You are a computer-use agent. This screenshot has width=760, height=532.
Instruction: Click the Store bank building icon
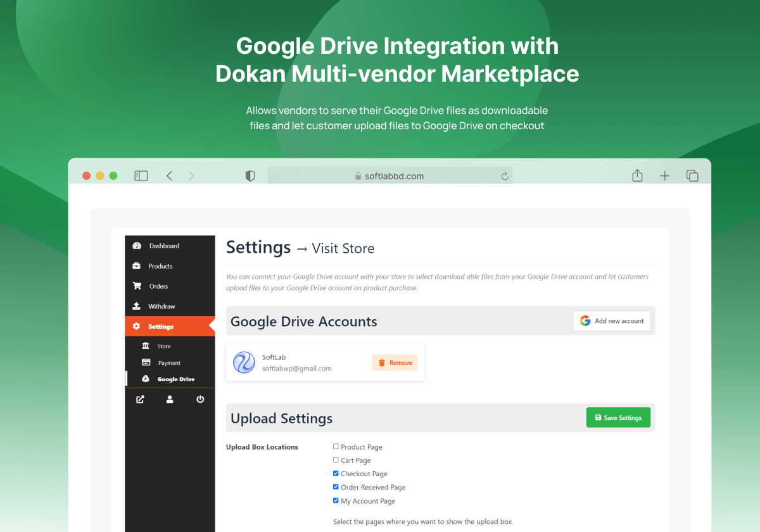[146, 346]
